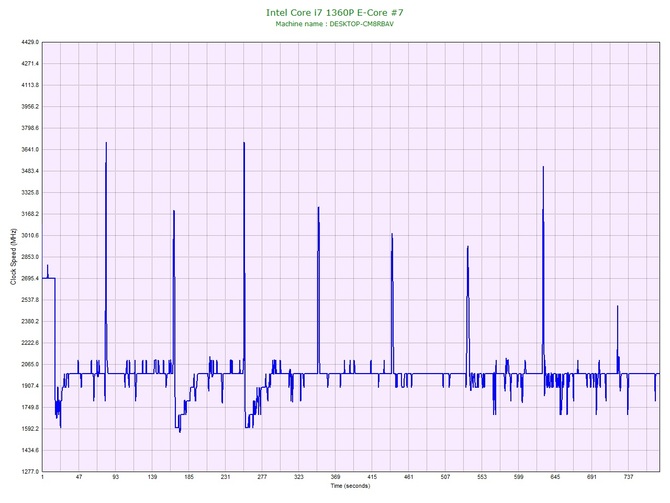Click the y-axis value "1907.4"
This screenshot has width=670, height=503.
[x=30, y=386]
